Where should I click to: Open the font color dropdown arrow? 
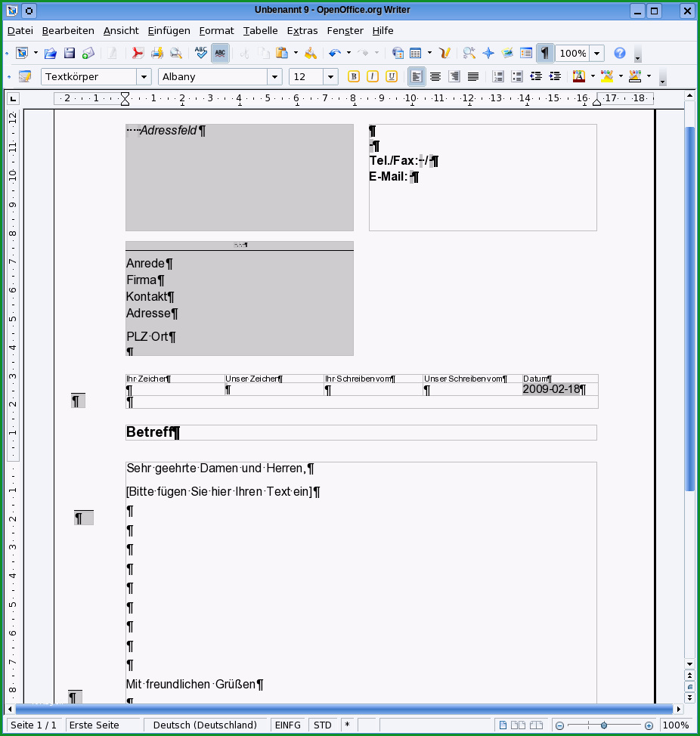pos(593,76)
